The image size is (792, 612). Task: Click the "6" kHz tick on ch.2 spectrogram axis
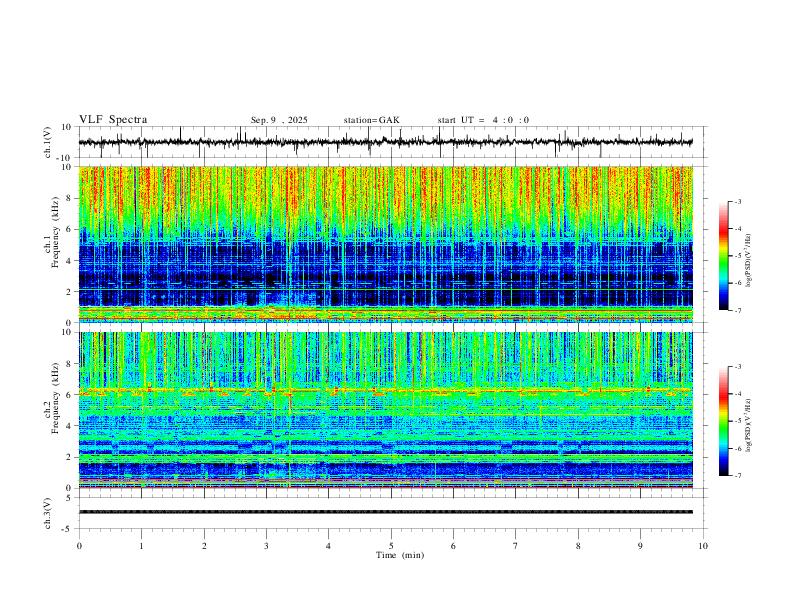(69, 395)
